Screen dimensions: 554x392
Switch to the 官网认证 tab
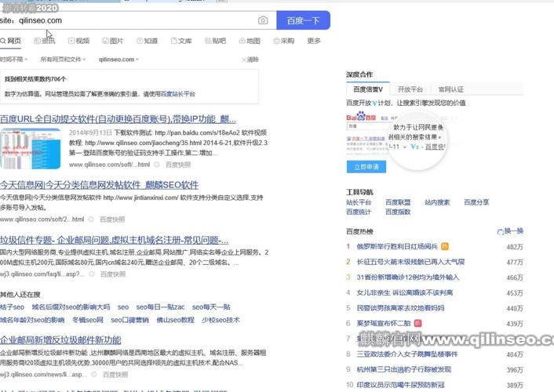[450, 89]
